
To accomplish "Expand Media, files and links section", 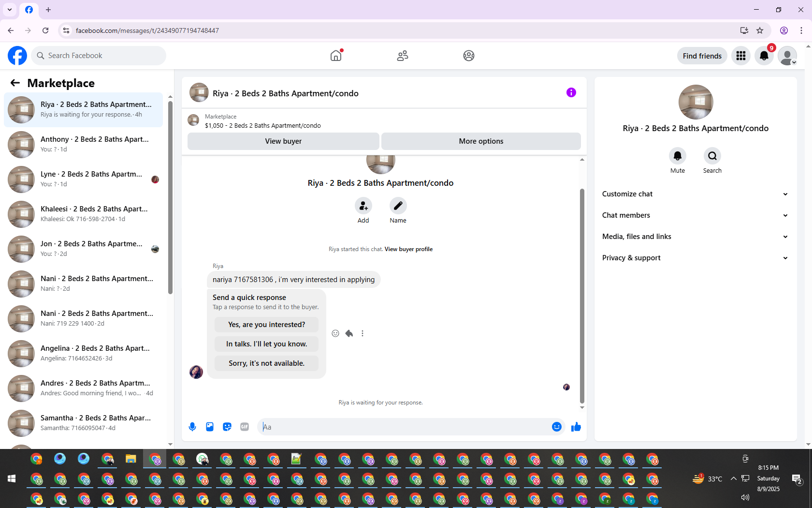I will pyautogui.click(x=696, y=237).
